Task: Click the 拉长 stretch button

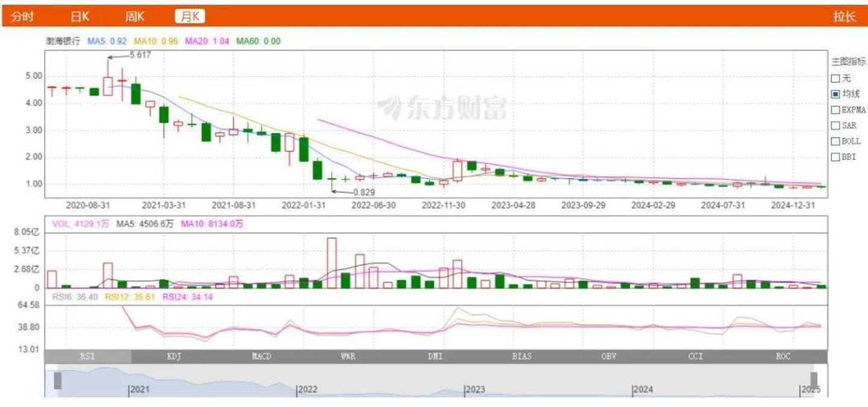Action: point(844,16)
